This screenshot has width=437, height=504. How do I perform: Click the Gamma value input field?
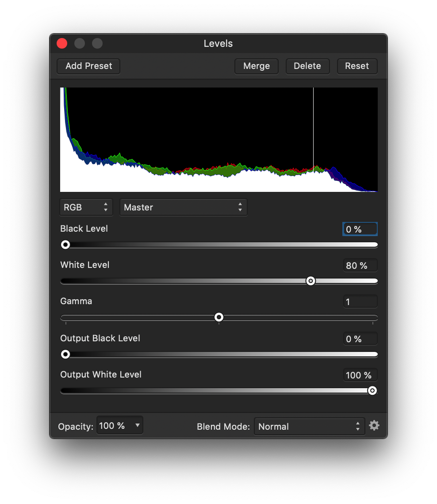360,302
